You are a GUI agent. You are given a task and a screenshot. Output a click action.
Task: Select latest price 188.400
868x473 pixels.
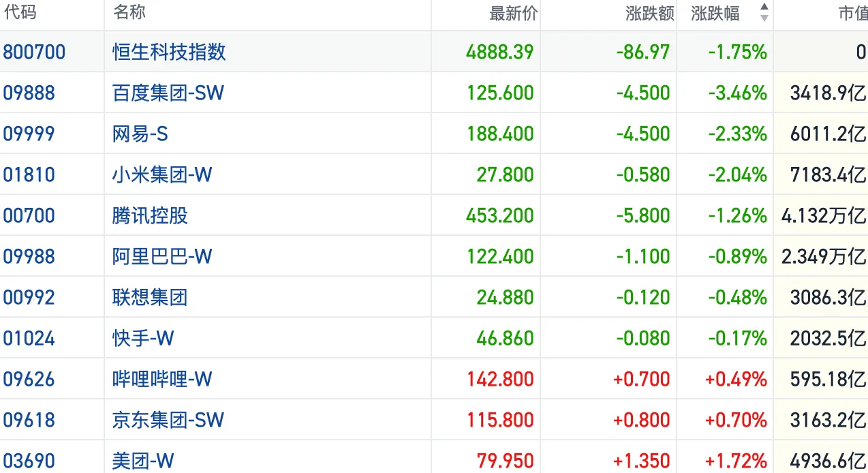[500, 134]
